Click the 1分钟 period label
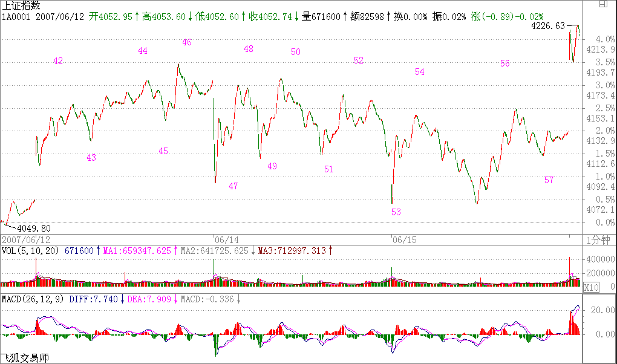 (x=600, y=239)
